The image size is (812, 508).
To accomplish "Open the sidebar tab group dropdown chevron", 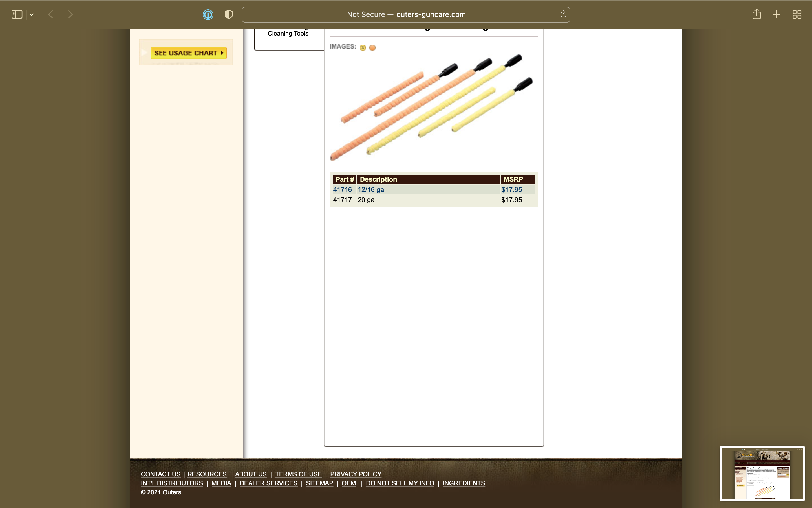I will tap(32, 14).
